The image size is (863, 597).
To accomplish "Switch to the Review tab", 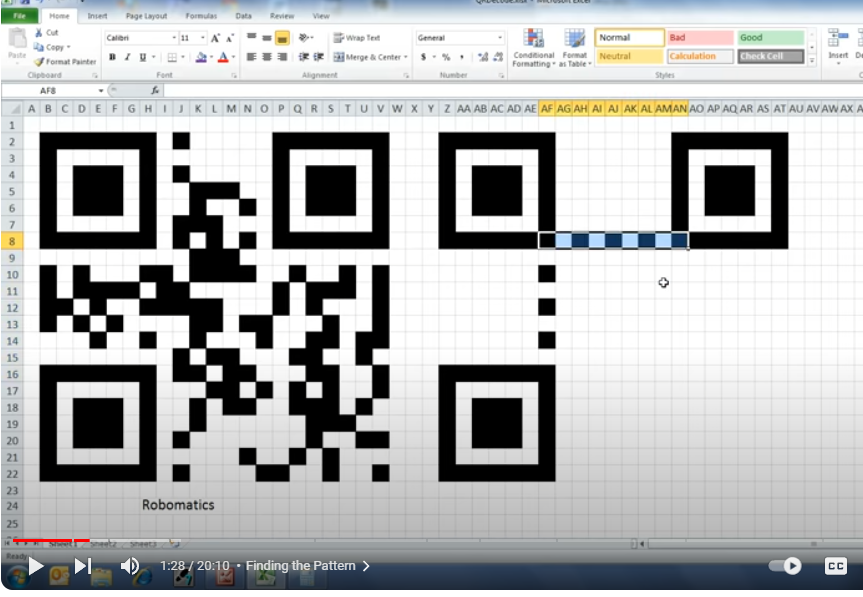I will point(282,16).
